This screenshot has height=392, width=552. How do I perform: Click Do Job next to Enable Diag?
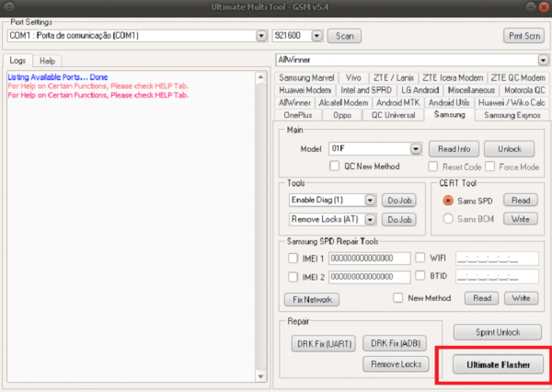point(399,201)
